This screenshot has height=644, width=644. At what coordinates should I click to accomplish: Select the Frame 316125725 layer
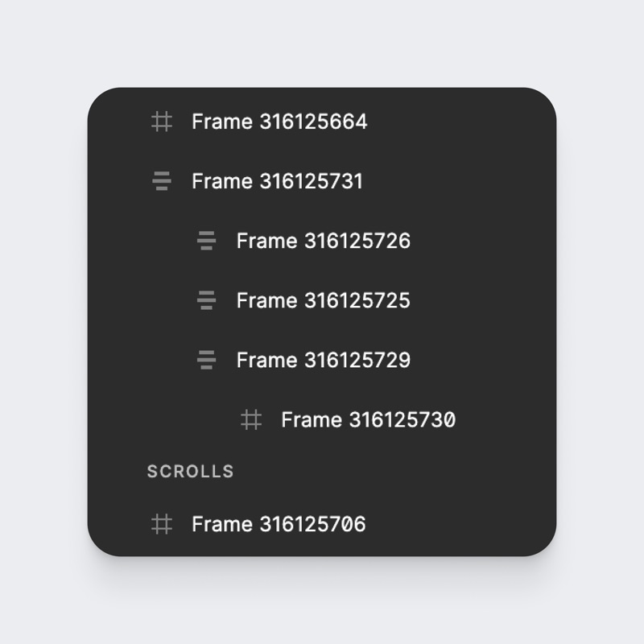pyautogui.click(x=322, y=300)
